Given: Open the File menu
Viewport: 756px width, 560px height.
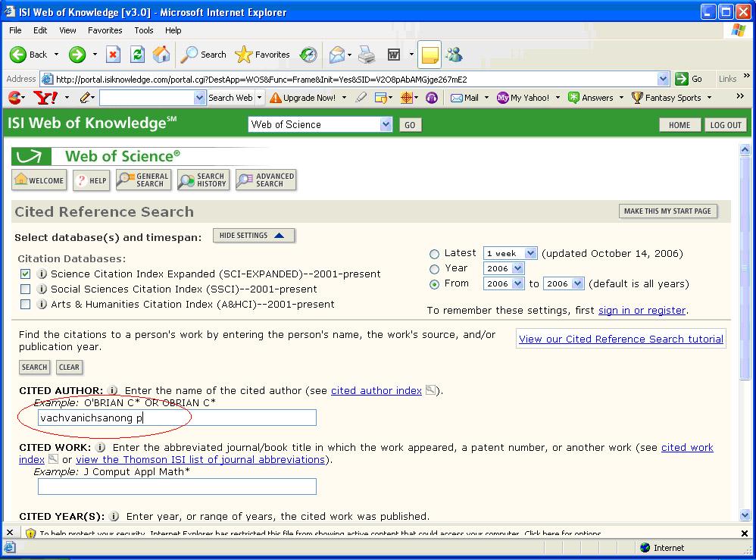Looking at the screenshot, I should [15, 30].
